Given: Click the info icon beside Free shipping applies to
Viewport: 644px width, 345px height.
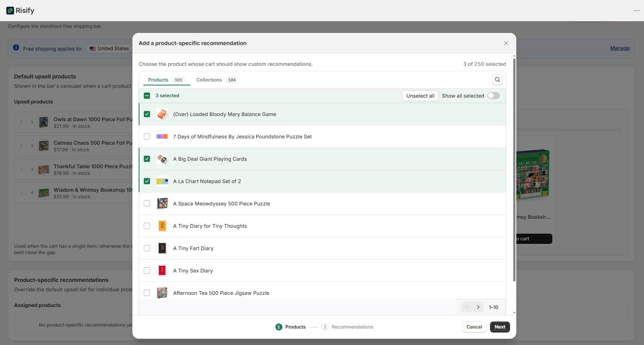Looking at the screenshot, I should [x=16, y=47].
